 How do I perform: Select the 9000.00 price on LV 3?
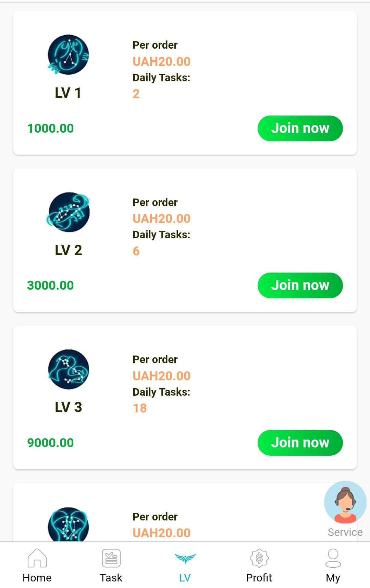[50, 443]
